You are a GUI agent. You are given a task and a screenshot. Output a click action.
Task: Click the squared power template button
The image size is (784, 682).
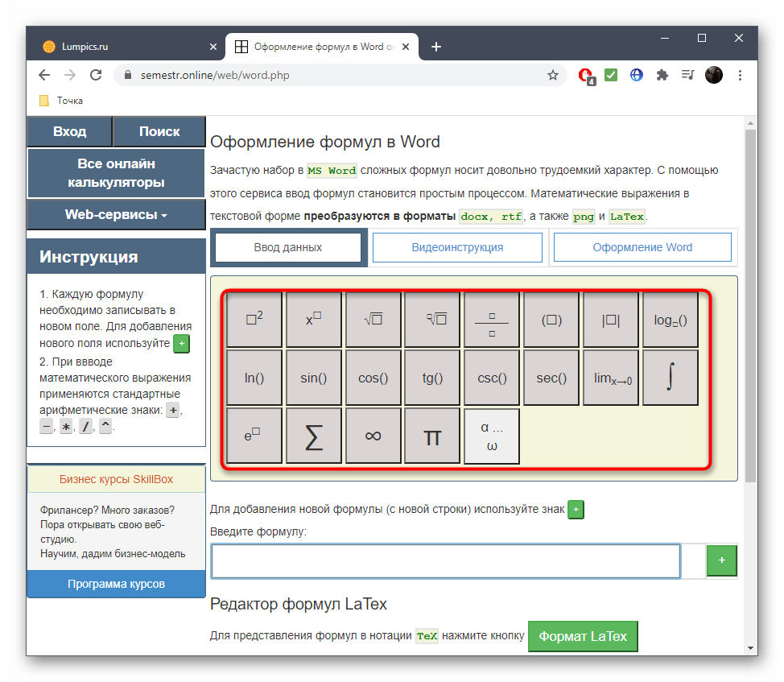254,320
